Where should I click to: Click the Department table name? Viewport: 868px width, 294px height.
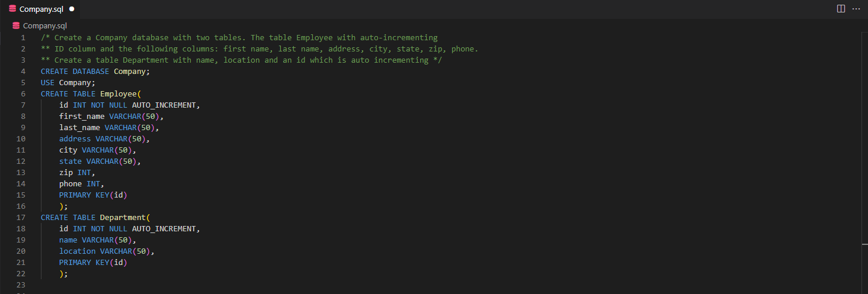tap(123, 217)
